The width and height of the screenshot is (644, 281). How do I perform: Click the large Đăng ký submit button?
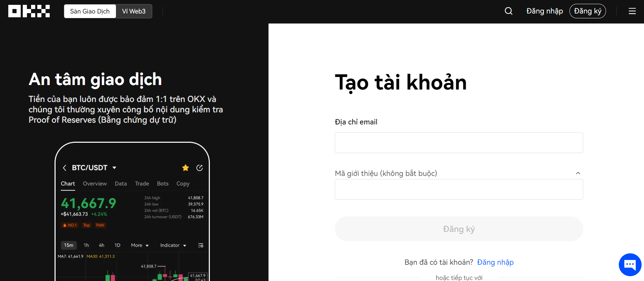point(459,229)
